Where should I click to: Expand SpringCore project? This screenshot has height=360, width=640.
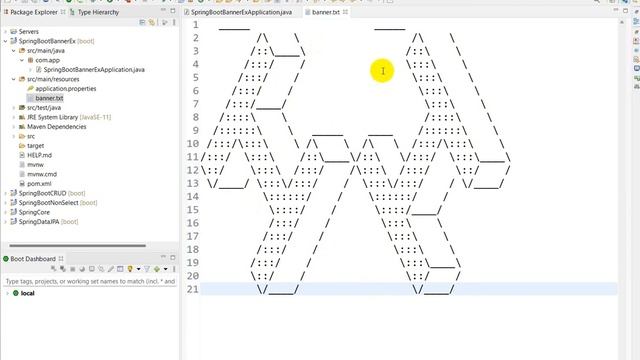(x=5, y=212)
